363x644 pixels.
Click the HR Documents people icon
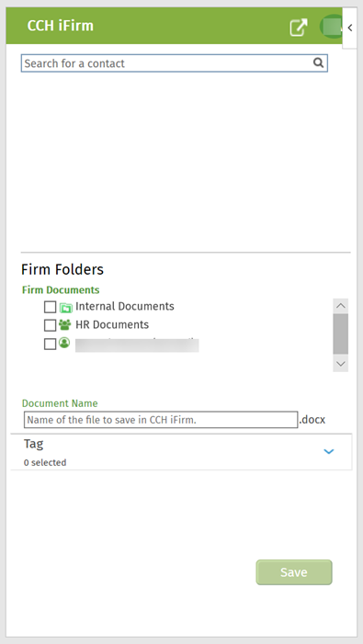[65, 325]
